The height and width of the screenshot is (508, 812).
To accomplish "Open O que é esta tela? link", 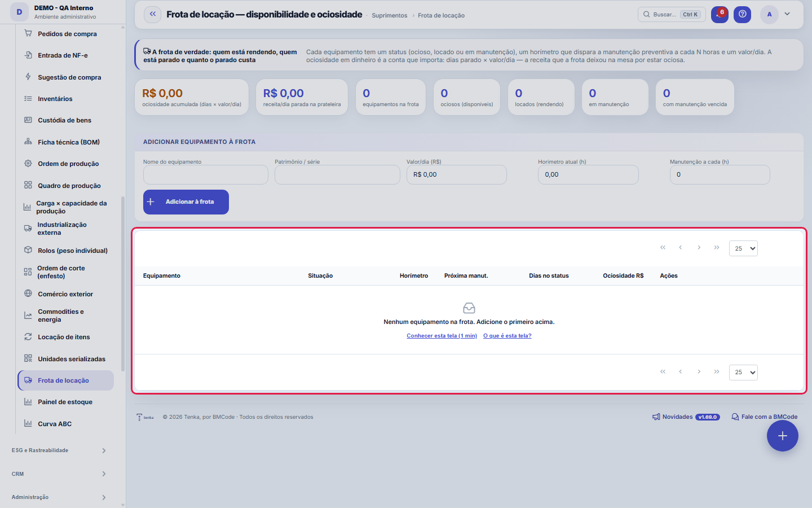I will tap(507, 336).
